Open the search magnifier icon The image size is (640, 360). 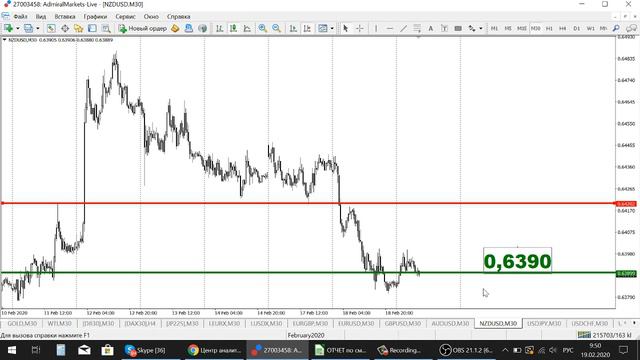616,28
